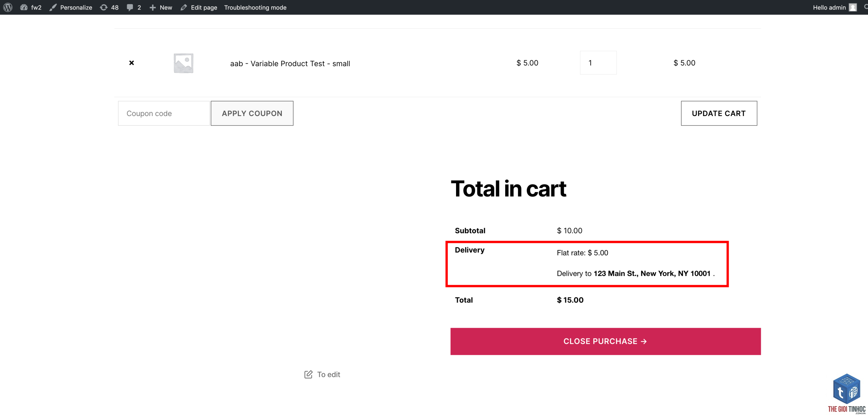This screenshot has height=415, width=868.
Task: Click Edit page in admin bar
Action: tap(199, 7)
